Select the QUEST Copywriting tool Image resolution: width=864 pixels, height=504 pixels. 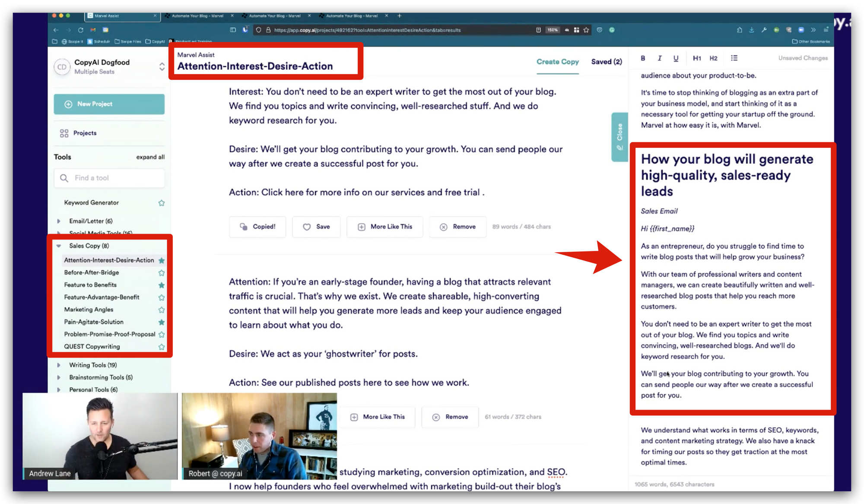pos(92,347)
